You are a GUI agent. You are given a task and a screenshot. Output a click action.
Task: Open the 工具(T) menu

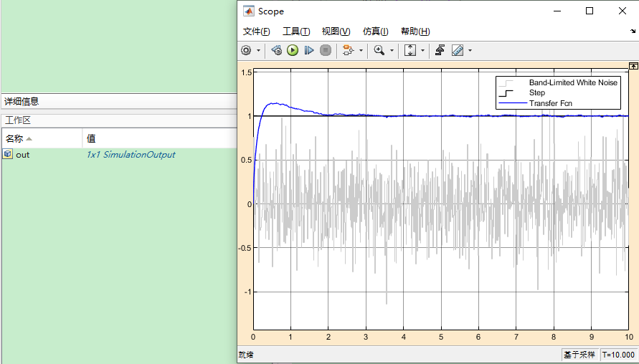click(x=296, y=32)
